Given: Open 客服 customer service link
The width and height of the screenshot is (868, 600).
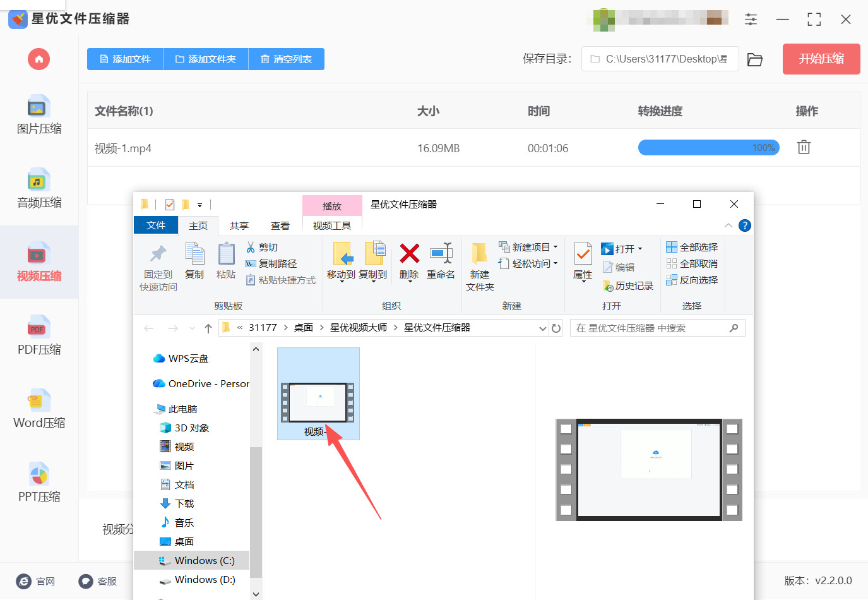Looking at the screenshot, I should [98, 581].
